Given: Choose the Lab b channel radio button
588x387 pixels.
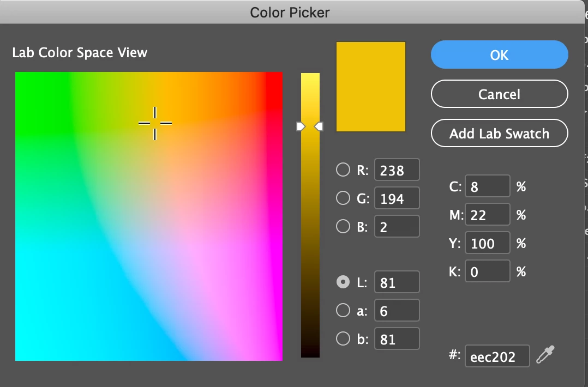Looking at the screenshot, I should [343, 339].
